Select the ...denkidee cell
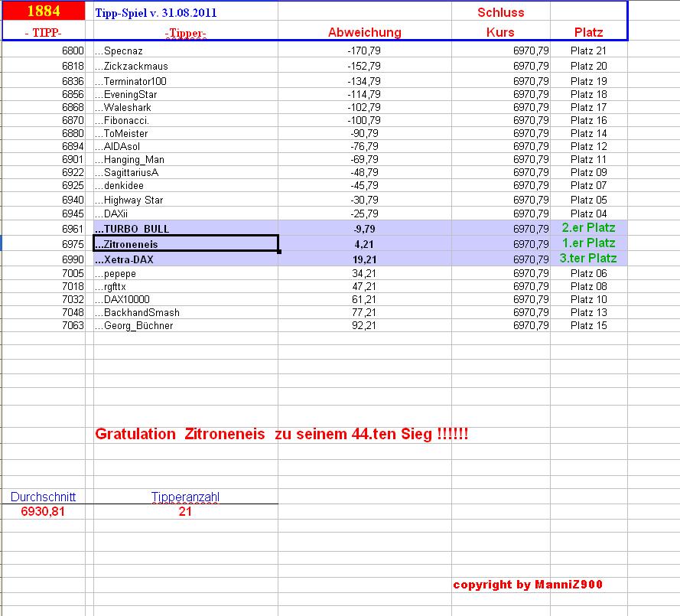 pyautogui.click(x=186, y=185)
